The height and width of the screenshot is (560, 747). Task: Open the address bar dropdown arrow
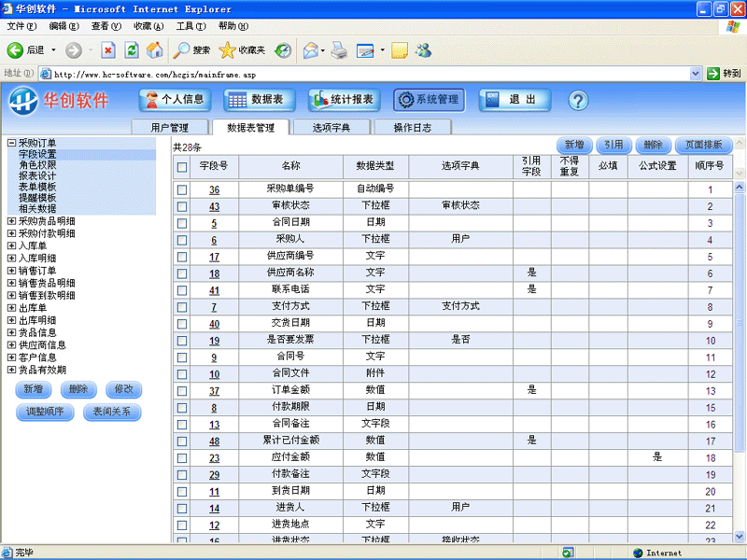tap(696, 73)
